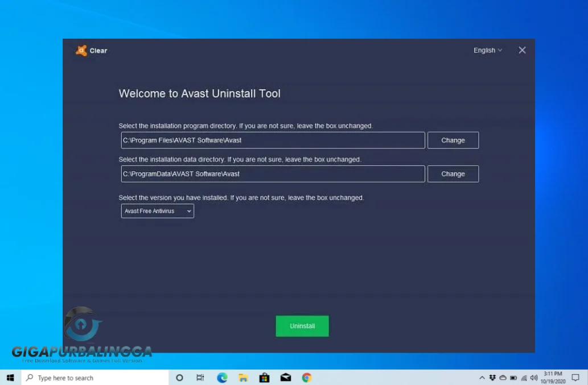Expand the Avast Free Antivirus version dropdown
Viewport: 588px width, 385px height.
coord(157,210)
